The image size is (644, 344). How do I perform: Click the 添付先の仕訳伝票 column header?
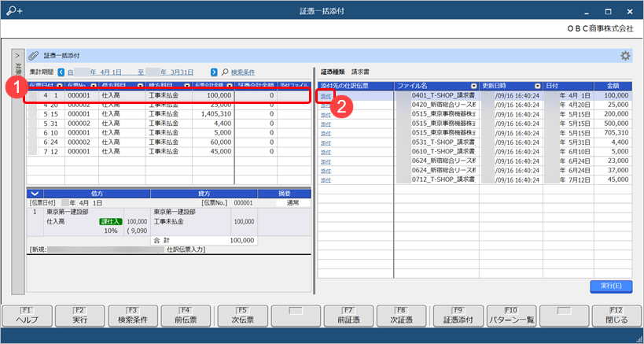(x=355, y=86)
